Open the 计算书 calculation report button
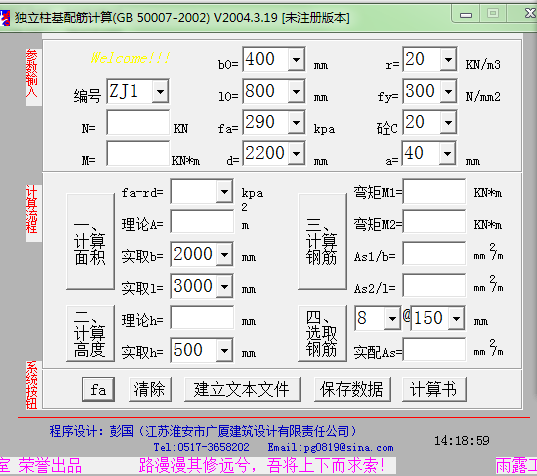The width and height of the screenshot is (537, 476). (434, 390)
